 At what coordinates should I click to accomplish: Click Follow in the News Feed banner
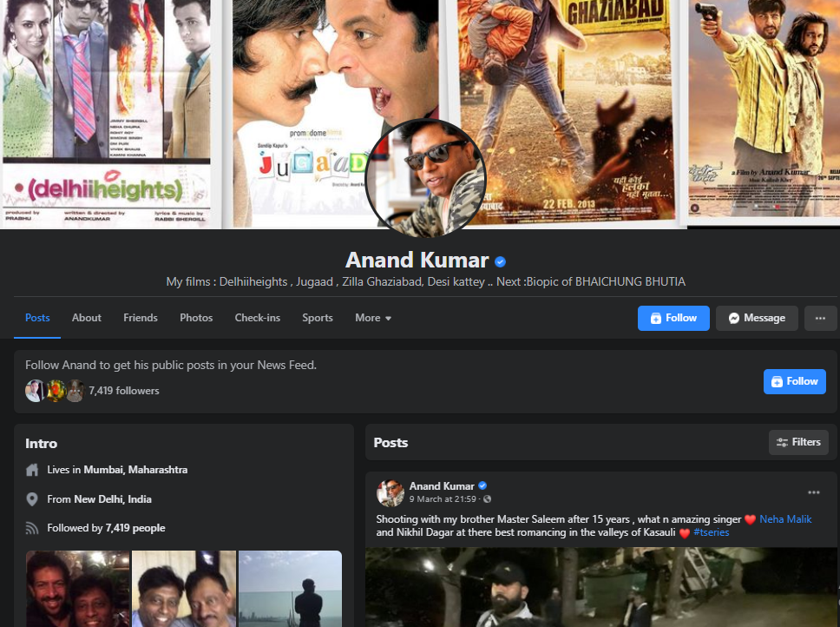click(795, 381)
